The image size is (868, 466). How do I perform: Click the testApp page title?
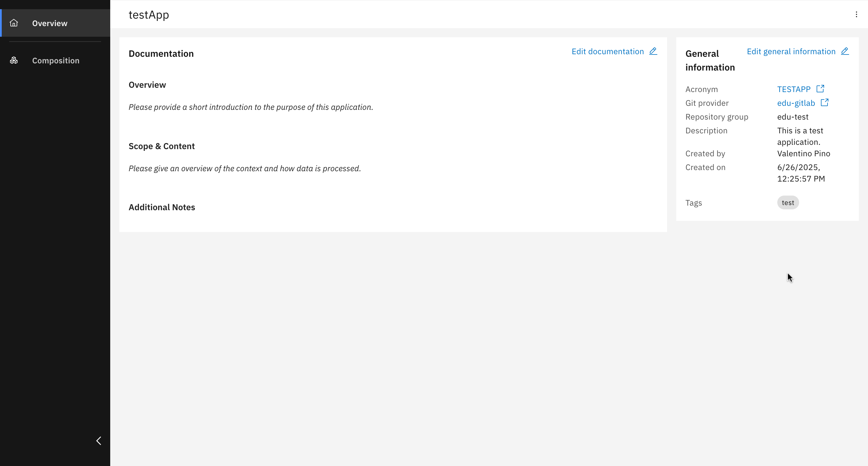pyautogui.click(x=149, y=14)
